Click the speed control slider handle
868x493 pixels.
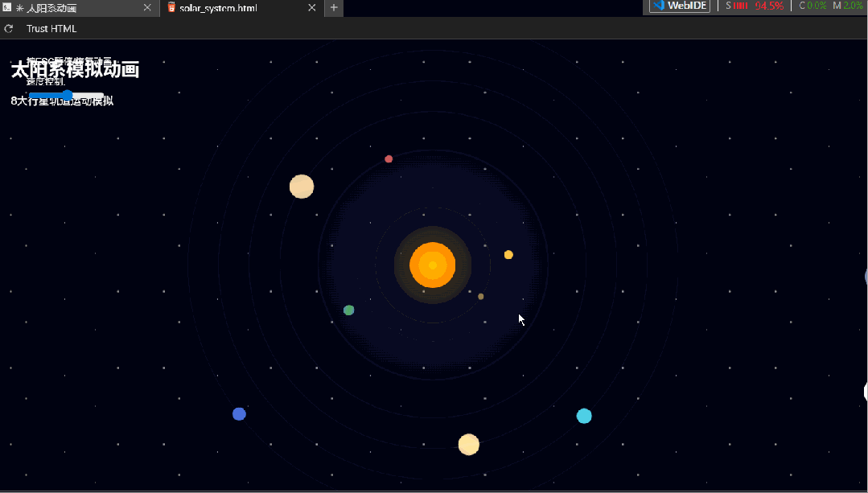68,96
